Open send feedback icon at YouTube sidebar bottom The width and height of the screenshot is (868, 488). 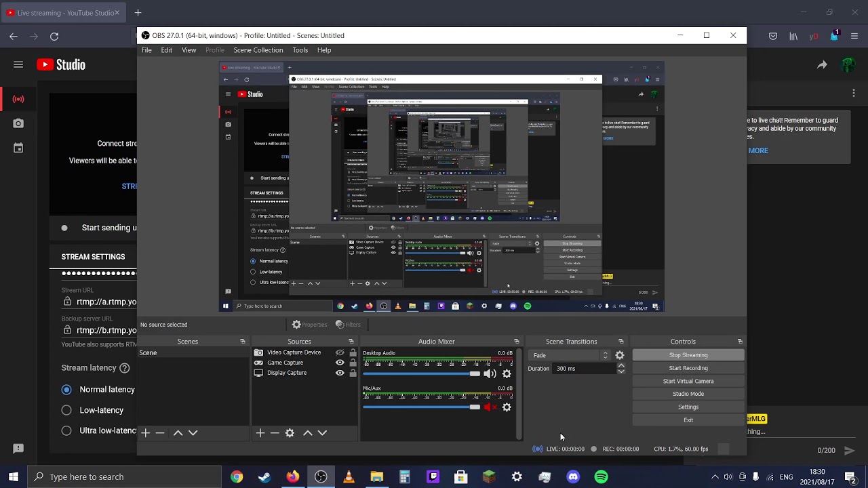click(18, 448)
